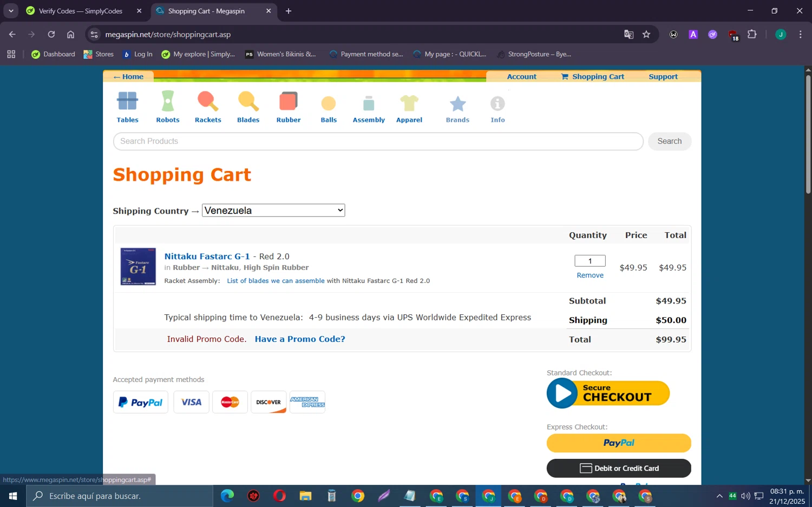812x507 pixels.
Task: Open the Blades category icon
Action: click(248, 101)
